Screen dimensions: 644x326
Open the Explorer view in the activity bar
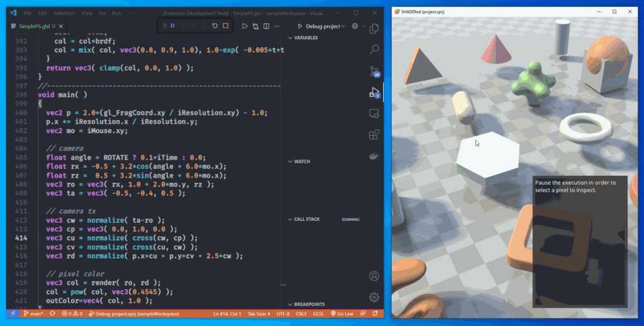click(x=374, y=28)
